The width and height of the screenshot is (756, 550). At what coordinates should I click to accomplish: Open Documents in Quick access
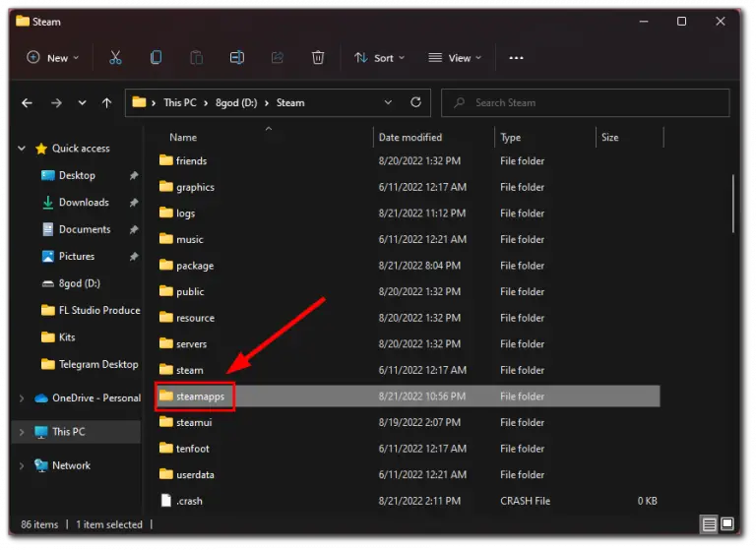point(85,229)
